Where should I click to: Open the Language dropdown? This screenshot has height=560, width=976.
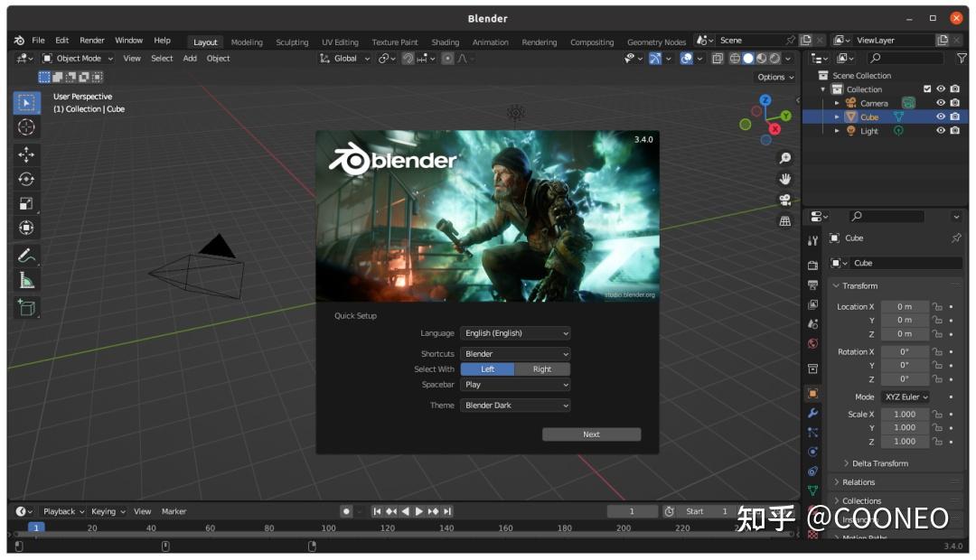(515, 333)
